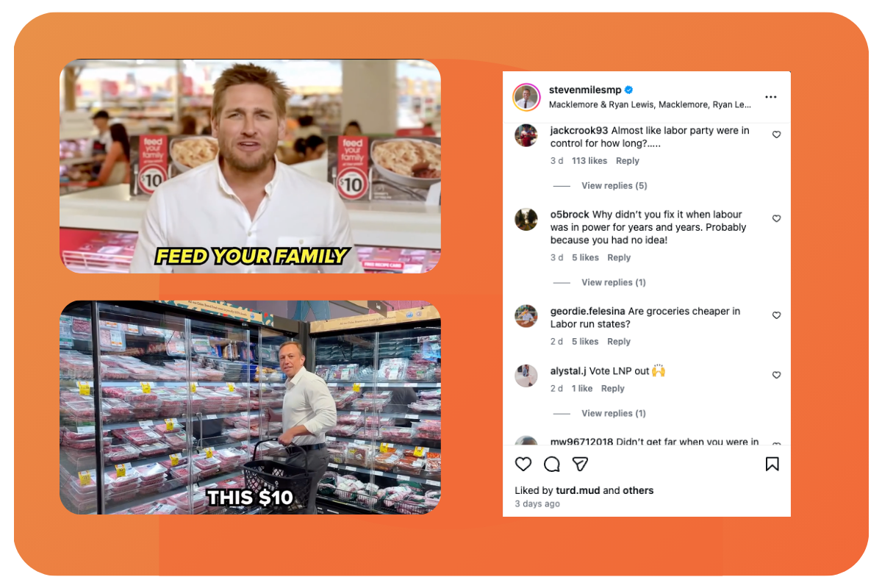Reply to geordie.felesina's comment
Image resolution: width=882 pixels, height=588 pixels.
619,342
